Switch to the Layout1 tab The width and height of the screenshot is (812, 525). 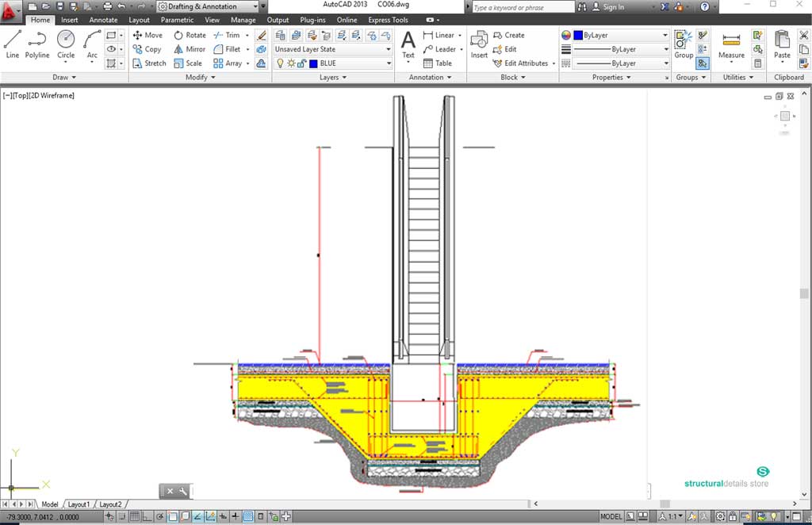click(x=79, y=504)
